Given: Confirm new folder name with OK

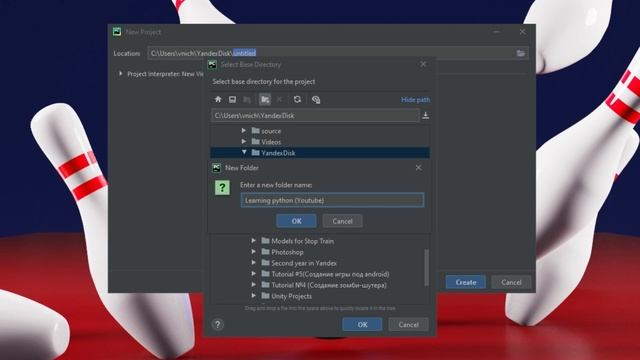Looking at the screenshot, I should [296, 221].
